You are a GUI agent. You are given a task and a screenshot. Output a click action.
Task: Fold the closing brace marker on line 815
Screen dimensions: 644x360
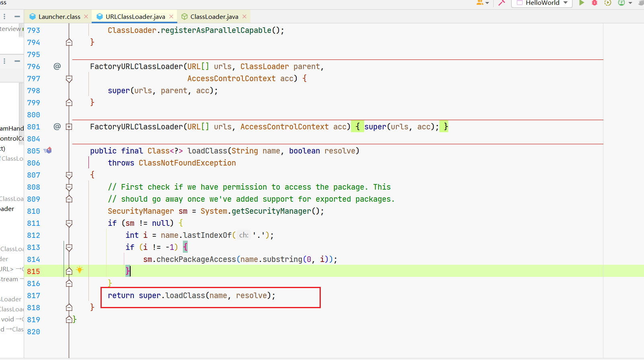click(x=69, y=271)
